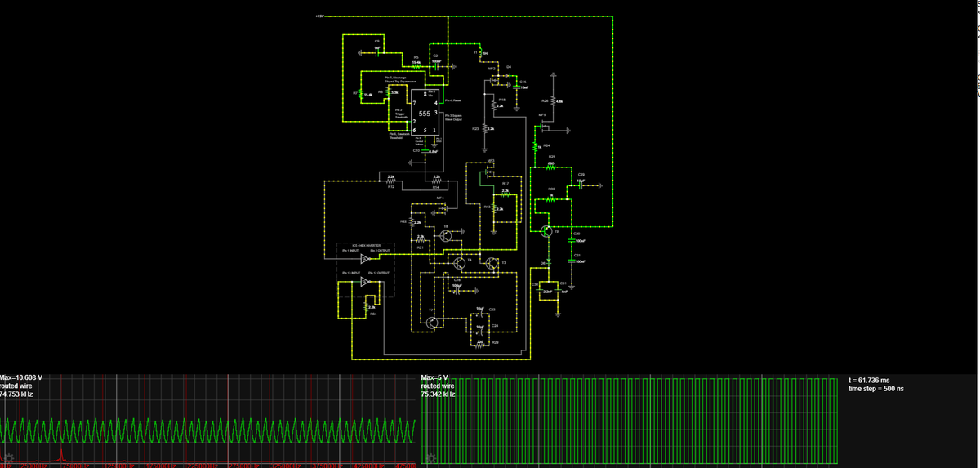This screenshot has height=468, width=980.
Task: Open the left scope settings gear
Action: 9,459
